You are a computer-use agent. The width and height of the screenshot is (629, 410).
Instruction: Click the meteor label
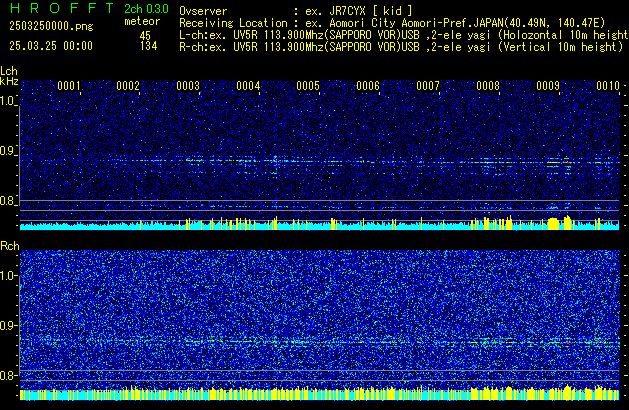point(142,21)
